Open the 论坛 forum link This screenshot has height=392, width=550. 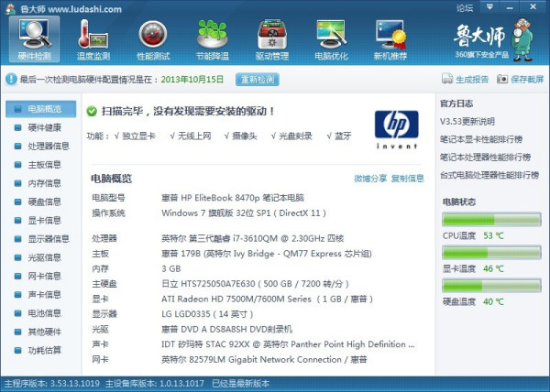click(x=465, y=7)
